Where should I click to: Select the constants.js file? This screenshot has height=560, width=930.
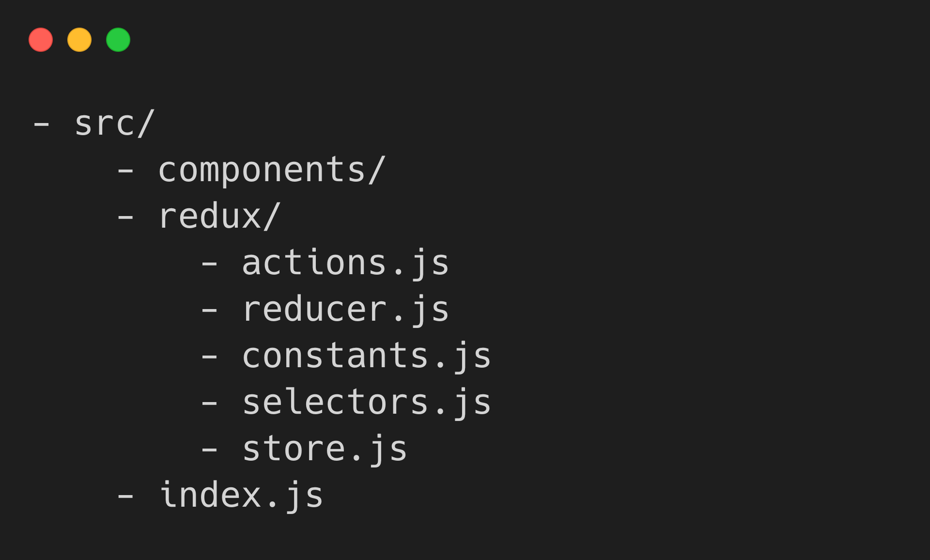(367, 356)
